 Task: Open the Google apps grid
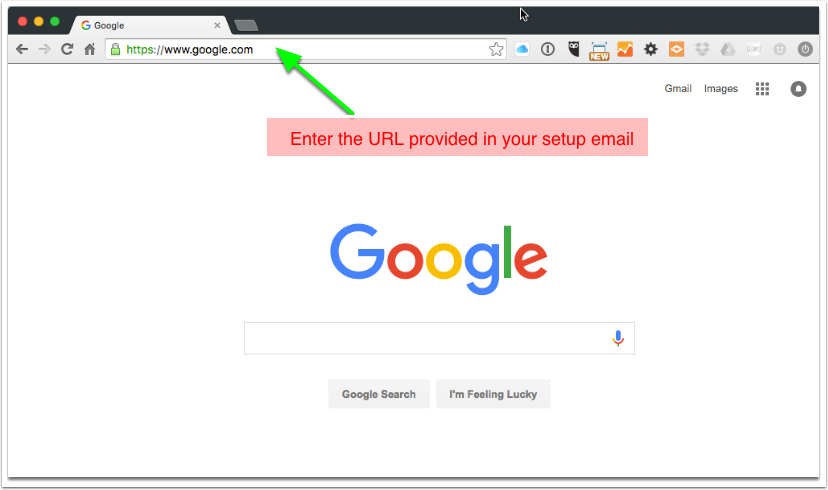(x=762, y=89)
